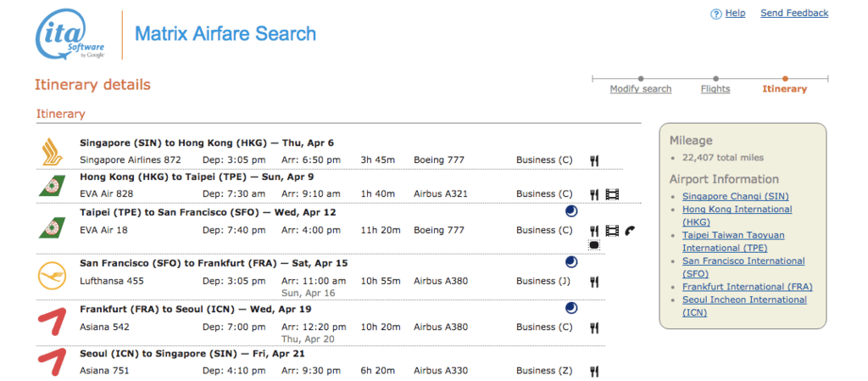Click the power outlet icon under EVA Air 18
This screenshot has width=868, height=381.
(595, 245)
